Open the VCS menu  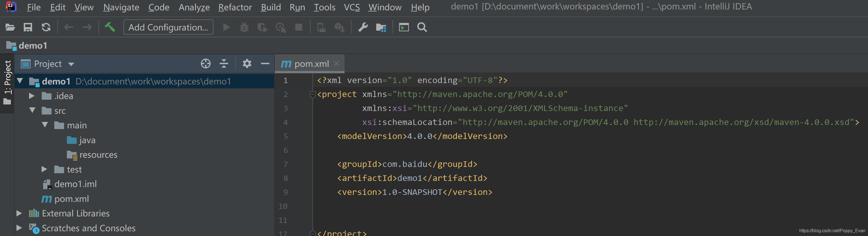click(352, 7)
